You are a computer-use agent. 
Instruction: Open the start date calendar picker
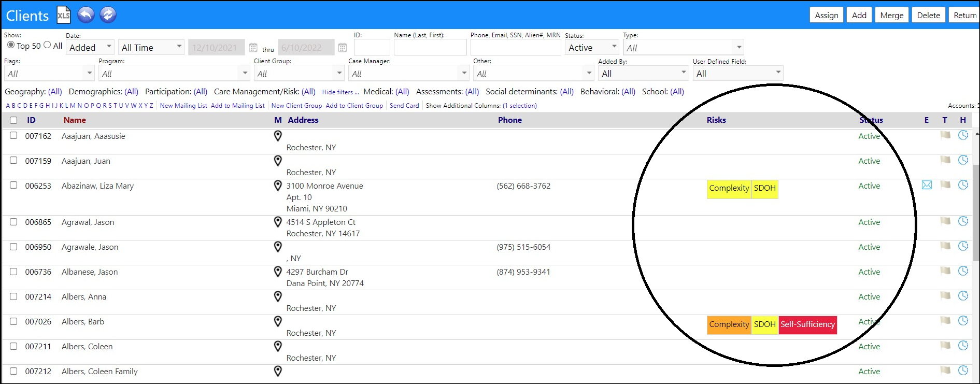tap(253, 48)
